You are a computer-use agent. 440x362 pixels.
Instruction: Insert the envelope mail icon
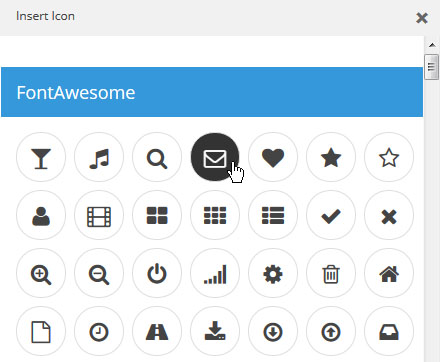(x=215, y=157)
